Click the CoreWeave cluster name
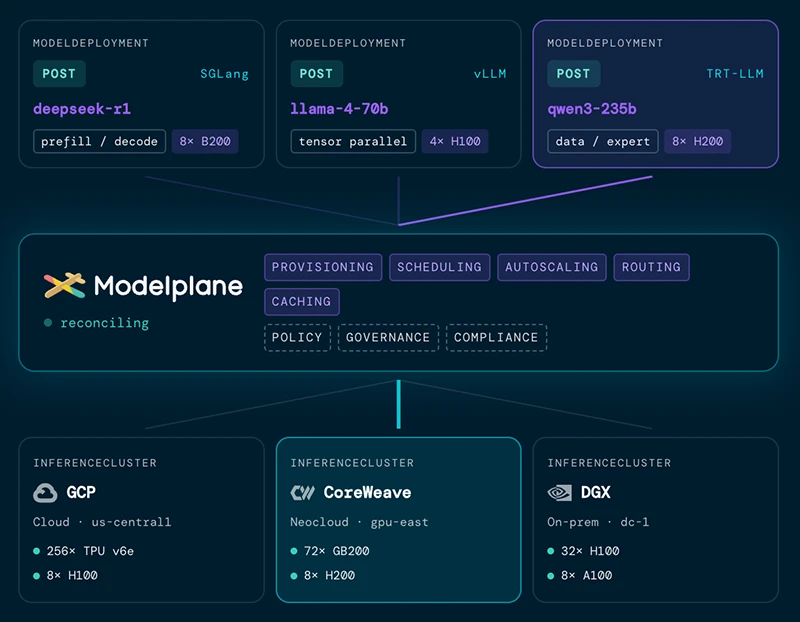The image size is (800, 622). pos(367,492)
